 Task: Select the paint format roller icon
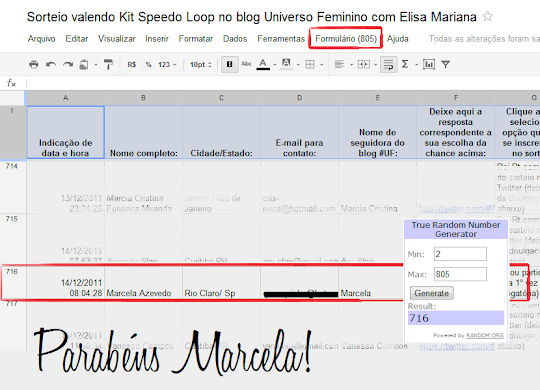(108, 64)
